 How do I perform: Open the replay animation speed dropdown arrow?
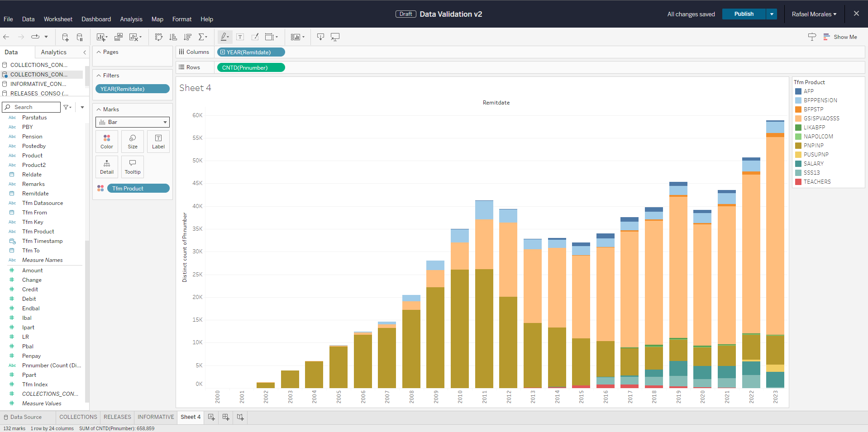coord(46,37)
